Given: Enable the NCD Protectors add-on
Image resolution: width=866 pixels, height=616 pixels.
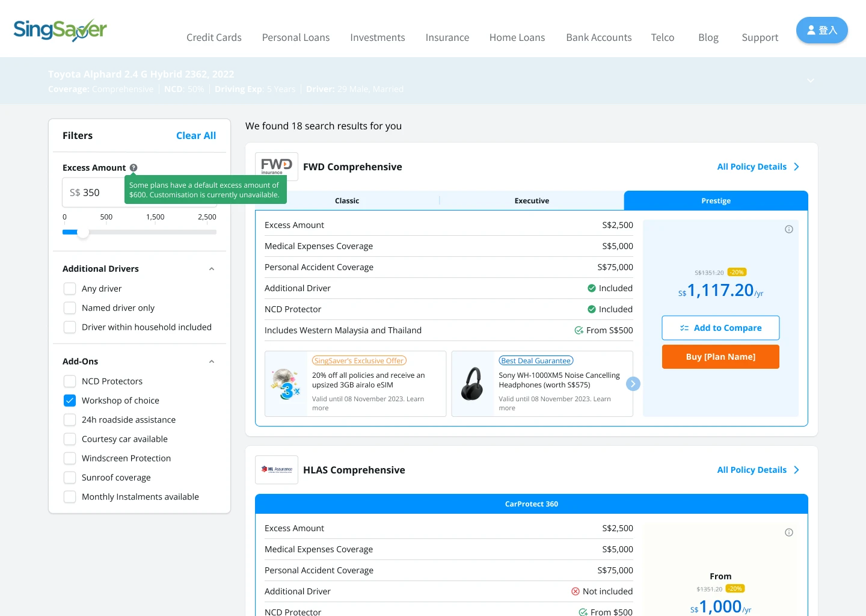Looking at the screenshot, I should pos(70,381).
